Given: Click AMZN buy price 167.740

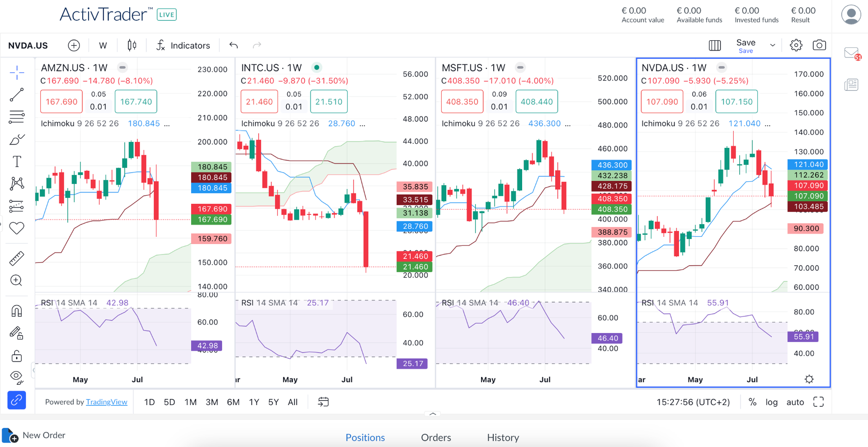Looking at the screenshot, I should pos(136,102).
